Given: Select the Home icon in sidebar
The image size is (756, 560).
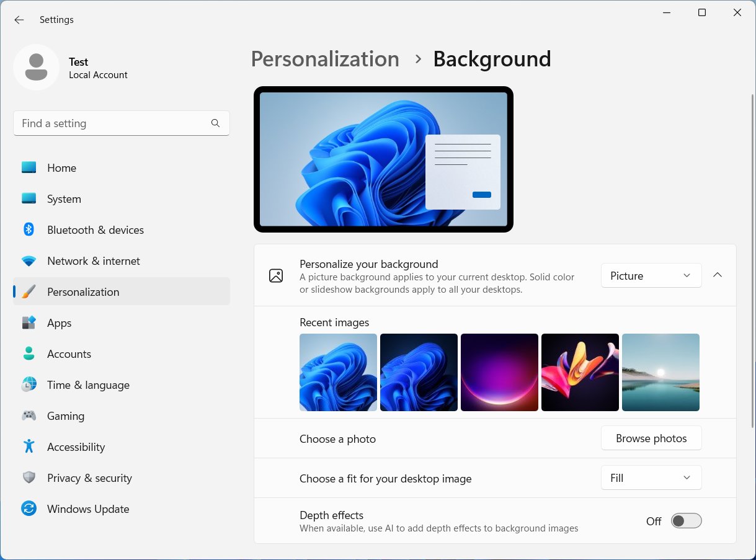Looking at the screenshot, I should [x=29, y=167].
